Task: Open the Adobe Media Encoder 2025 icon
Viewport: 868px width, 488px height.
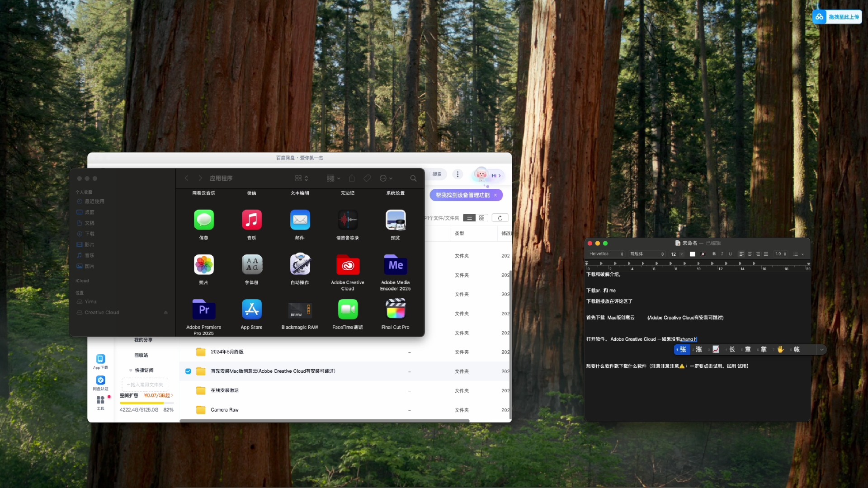Action: (396, 265)
